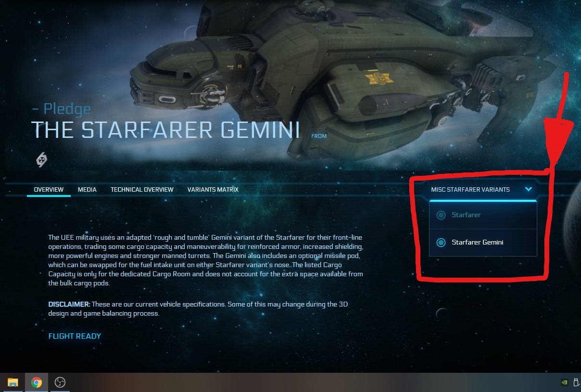Click the USB safely remove tray icon
Viewport: 581px width, 392px height.
pyautogui.click(x=575, y=383)
